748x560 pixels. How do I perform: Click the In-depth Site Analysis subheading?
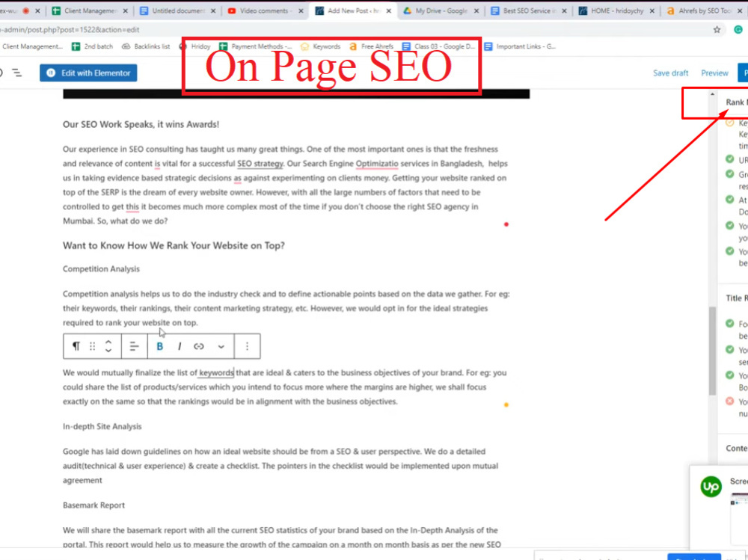click(x=102, y=426)
